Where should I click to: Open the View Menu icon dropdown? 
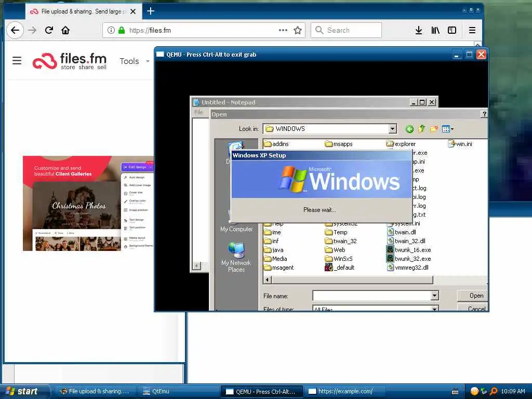(448, 129)
